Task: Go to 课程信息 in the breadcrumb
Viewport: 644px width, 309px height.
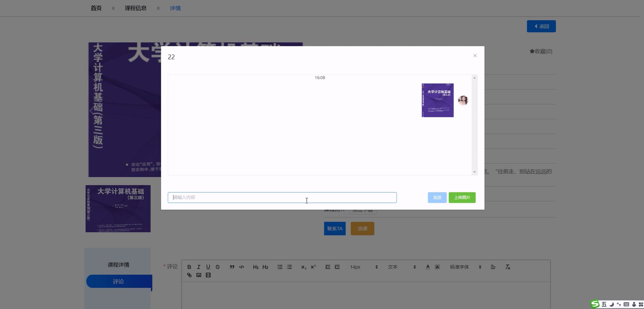Action: tap(135, 8)
